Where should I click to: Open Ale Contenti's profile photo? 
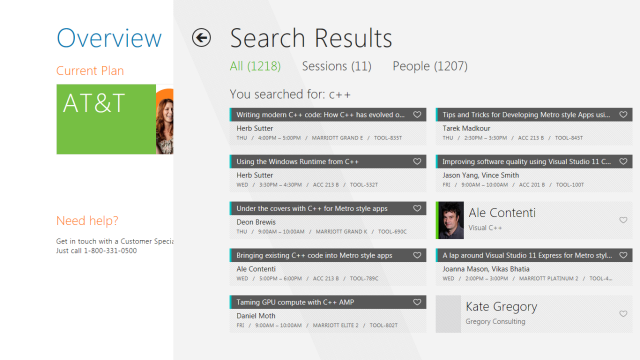click(450, 220)
